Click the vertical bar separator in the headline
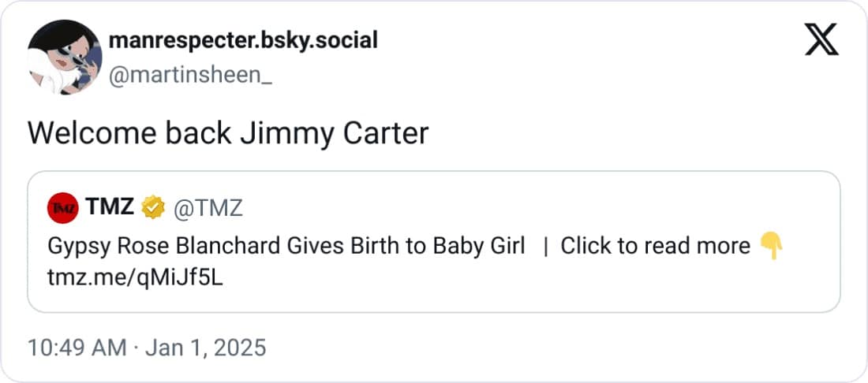This screenshot has height=383, width=868. tap(545, 246)
